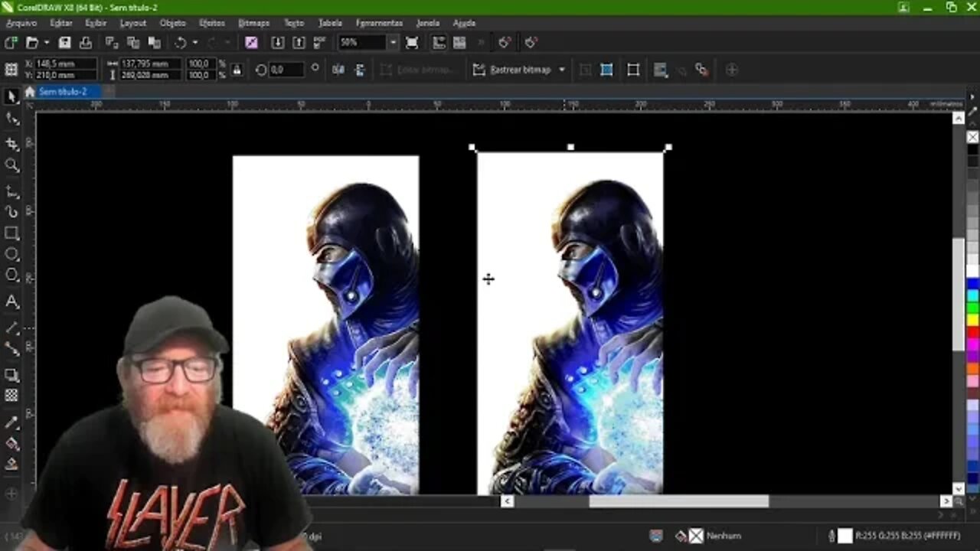Select the Shape edit tool
This screenshot has width=980, height=551.
click(x=11, y=119)
